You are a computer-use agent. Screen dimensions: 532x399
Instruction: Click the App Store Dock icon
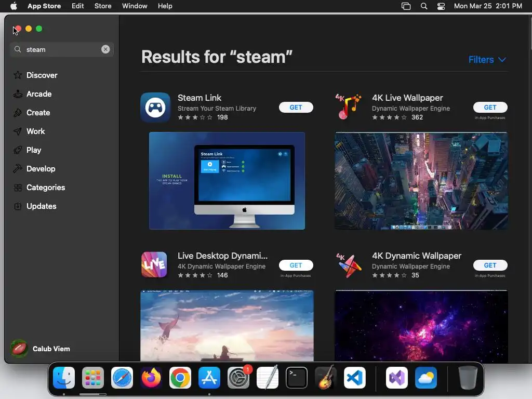coord(209,377)
